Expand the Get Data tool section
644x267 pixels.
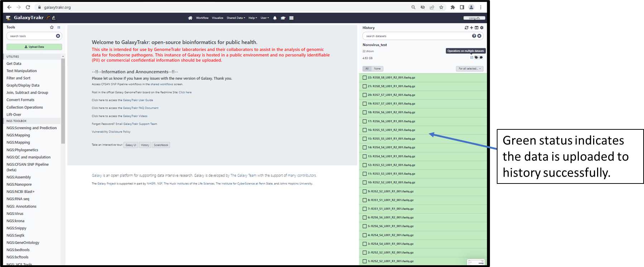click(x=14, y=64)
